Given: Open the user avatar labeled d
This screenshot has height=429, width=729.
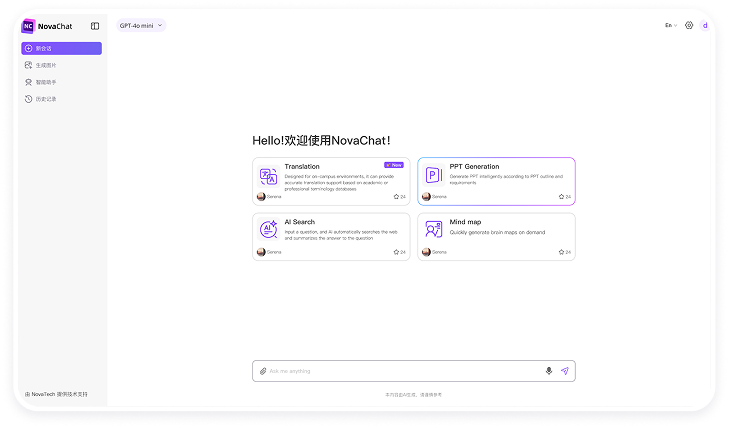Looking at the screenshot, I should pos(705,26).
